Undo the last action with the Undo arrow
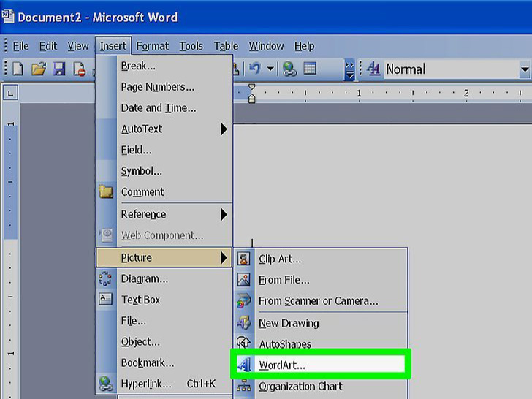Image resolution: width=532 pixels, height=399 pixels. (255, 69)
